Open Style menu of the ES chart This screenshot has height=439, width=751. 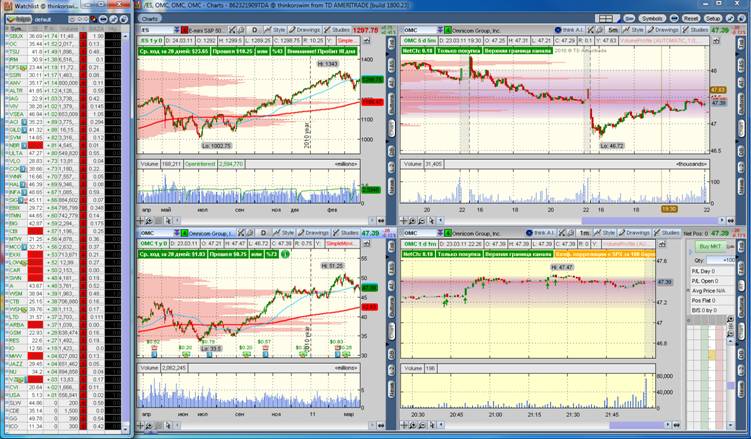click(x=275, y=30)
